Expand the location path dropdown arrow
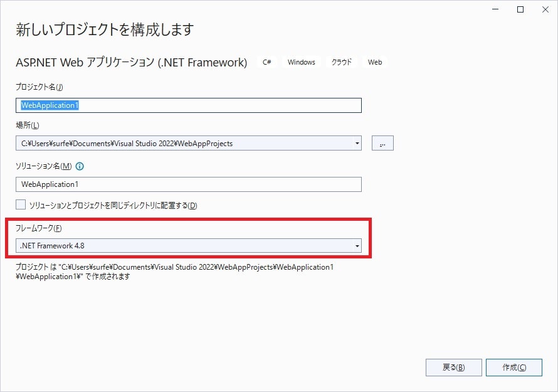The height and width of the screenshot is (392, 558). (357, 143)
